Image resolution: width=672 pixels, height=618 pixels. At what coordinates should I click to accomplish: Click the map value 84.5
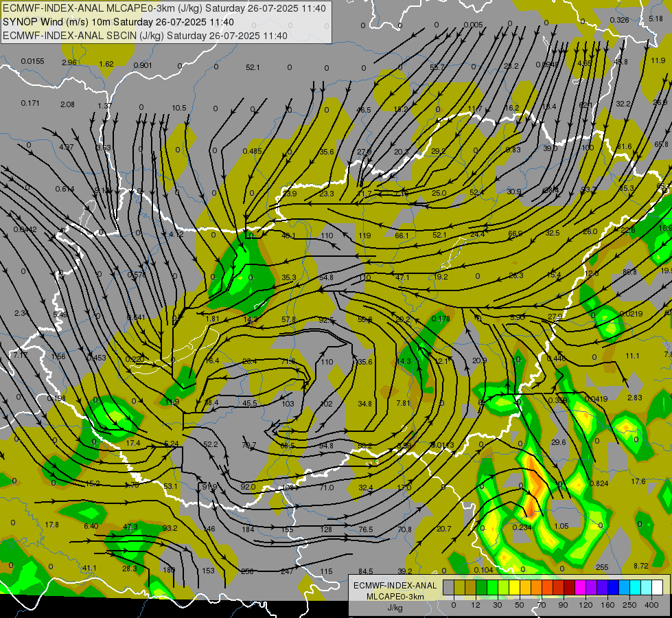click(366, 571)
